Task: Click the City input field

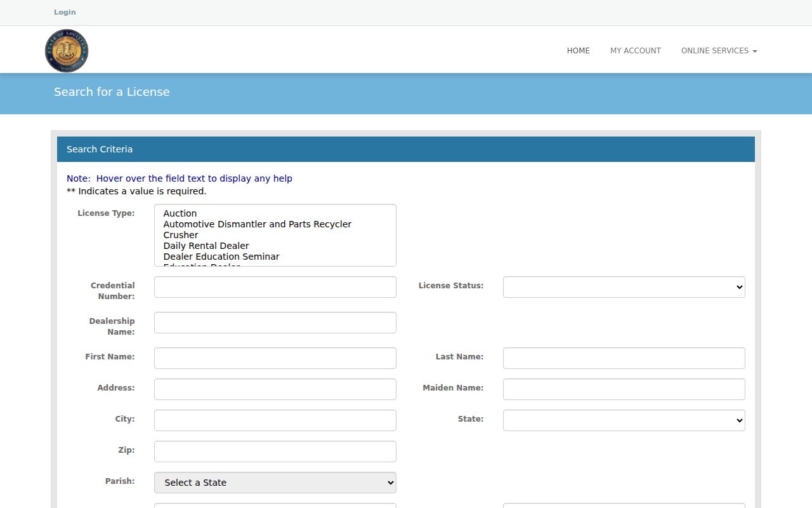Action: (x=275, y=420)
